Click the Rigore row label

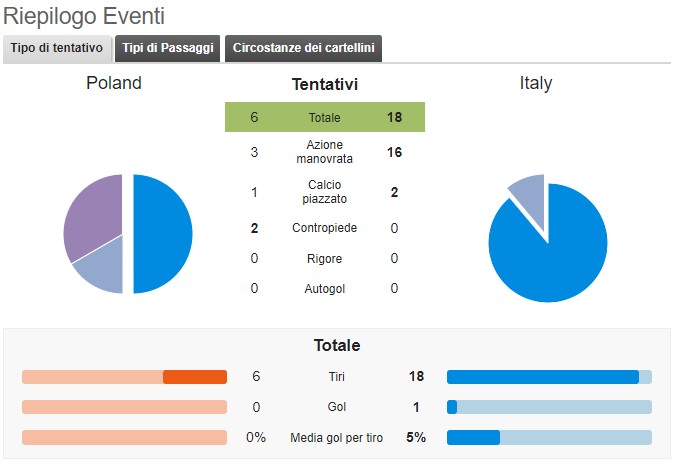click(x=324, y=259)
